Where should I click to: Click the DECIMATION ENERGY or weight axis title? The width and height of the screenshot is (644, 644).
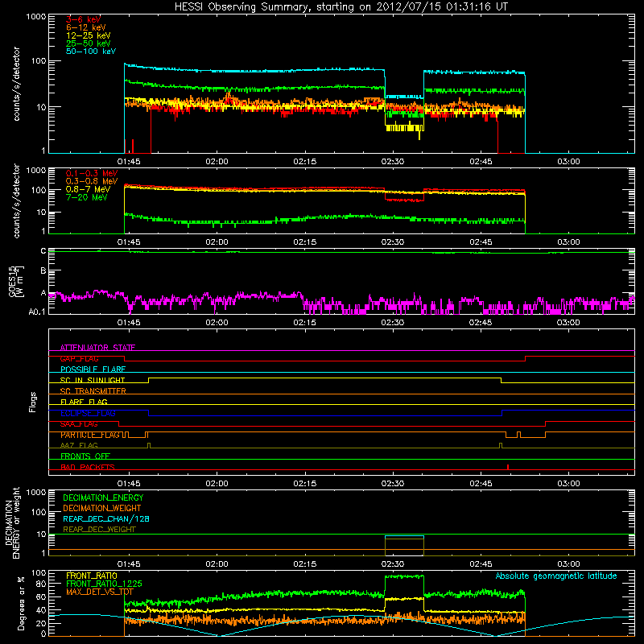click(x=12, y=522)
